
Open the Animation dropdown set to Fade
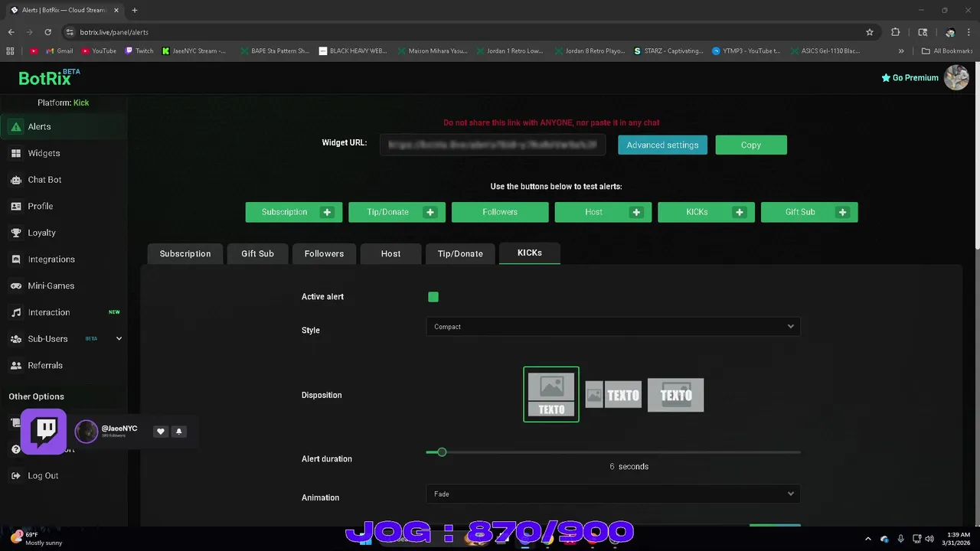tap(612, 494)
